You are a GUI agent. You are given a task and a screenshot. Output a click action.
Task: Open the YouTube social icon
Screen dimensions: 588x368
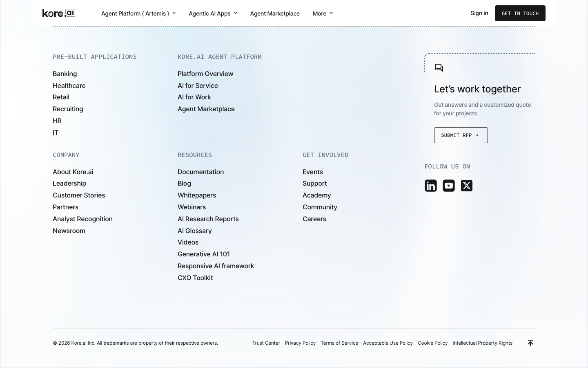pos(449,186)
